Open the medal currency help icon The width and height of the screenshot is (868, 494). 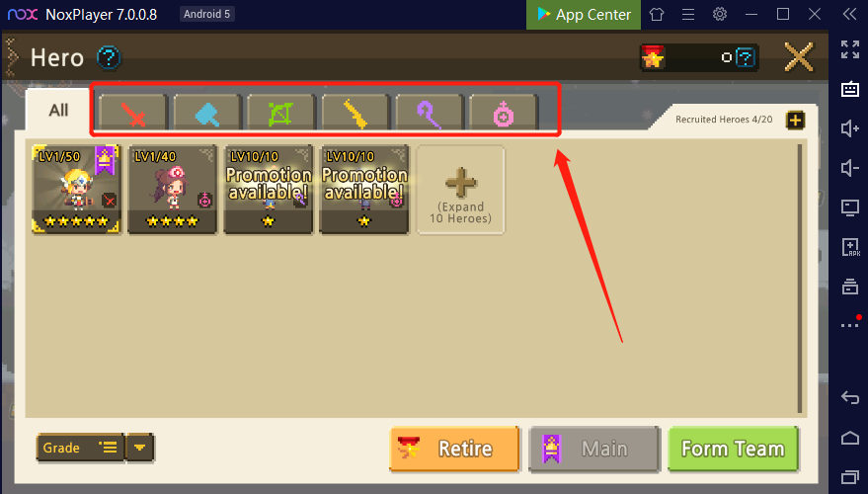747,57
